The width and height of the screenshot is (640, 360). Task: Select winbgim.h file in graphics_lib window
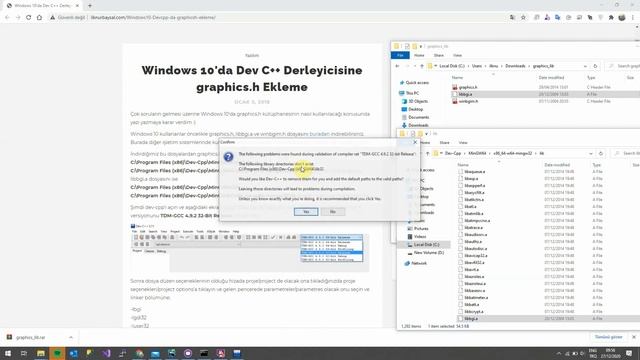[x=468, y=101]
